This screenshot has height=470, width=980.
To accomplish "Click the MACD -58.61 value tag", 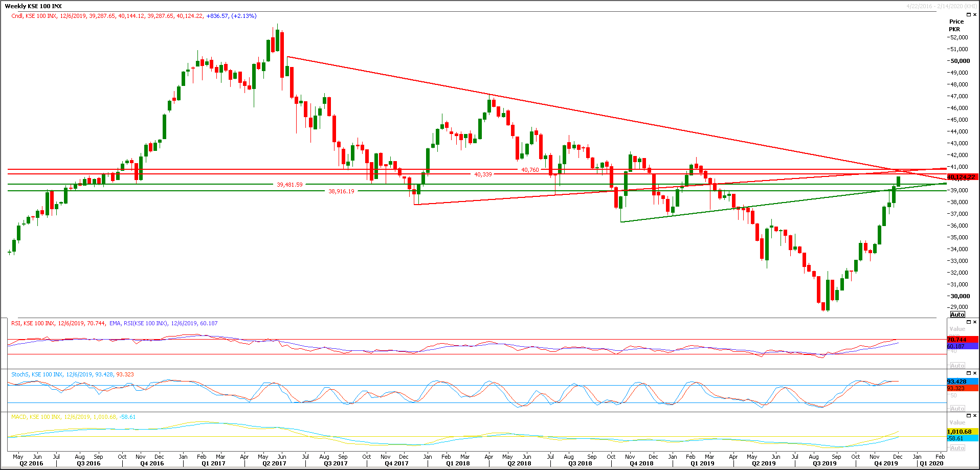I will tap(962, 438).
